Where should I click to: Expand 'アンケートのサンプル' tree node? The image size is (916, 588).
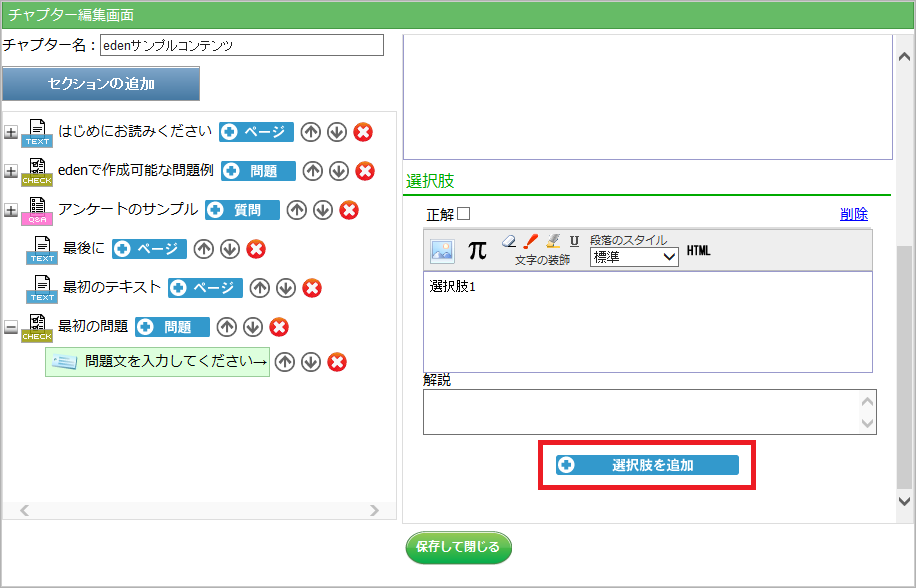click(x=11, y=210)
